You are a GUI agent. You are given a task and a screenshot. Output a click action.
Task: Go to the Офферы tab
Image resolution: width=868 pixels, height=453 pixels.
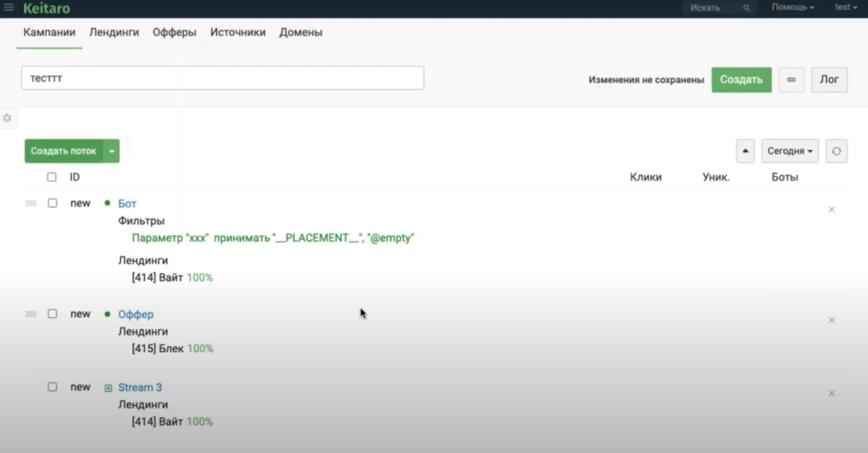tap(175, 32)
